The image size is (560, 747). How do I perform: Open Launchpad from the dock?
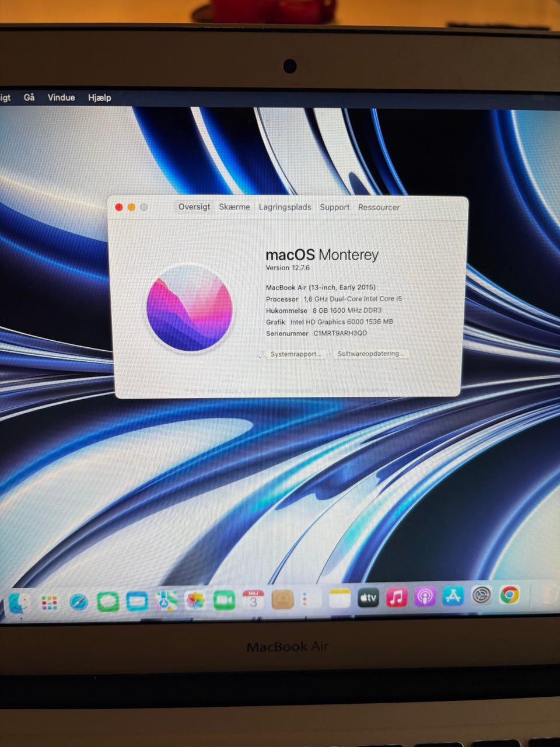tap(50, 603)
